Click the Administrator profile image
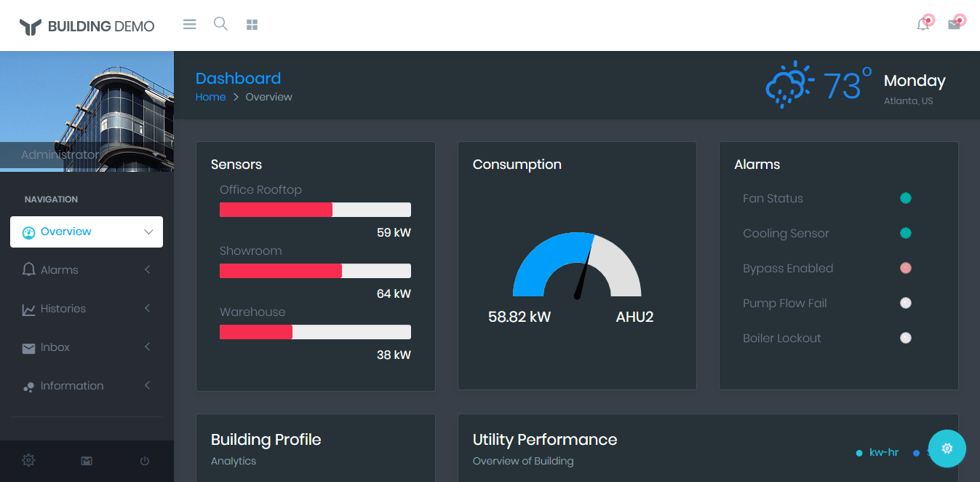Screen dimensions: 980x482 coord(87,109)
